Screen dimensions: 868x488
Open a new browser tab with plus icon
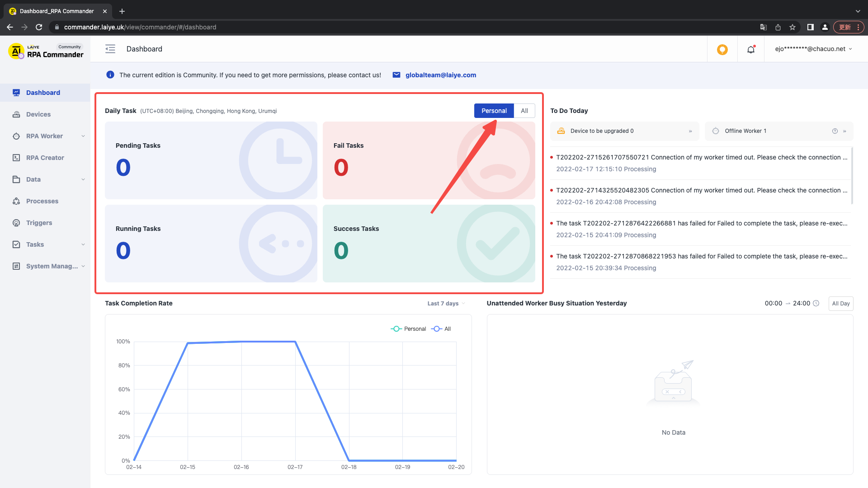click(x=122, y=11)
